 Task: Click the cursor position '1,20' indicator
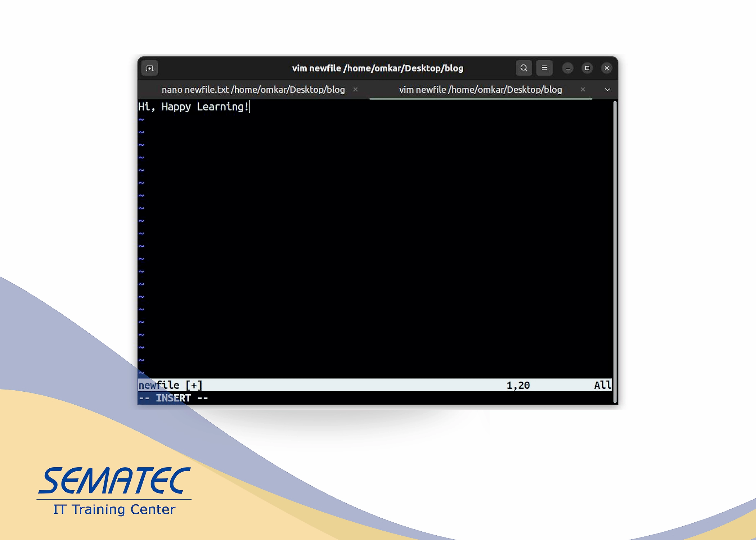pyautogui.click(x=518, y=386)
